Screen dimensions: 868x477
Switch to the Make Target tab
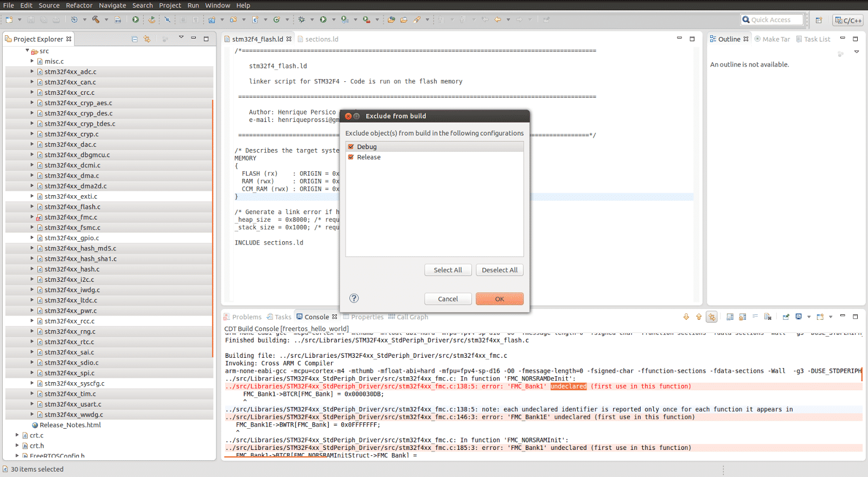click(x=772, y=39)
